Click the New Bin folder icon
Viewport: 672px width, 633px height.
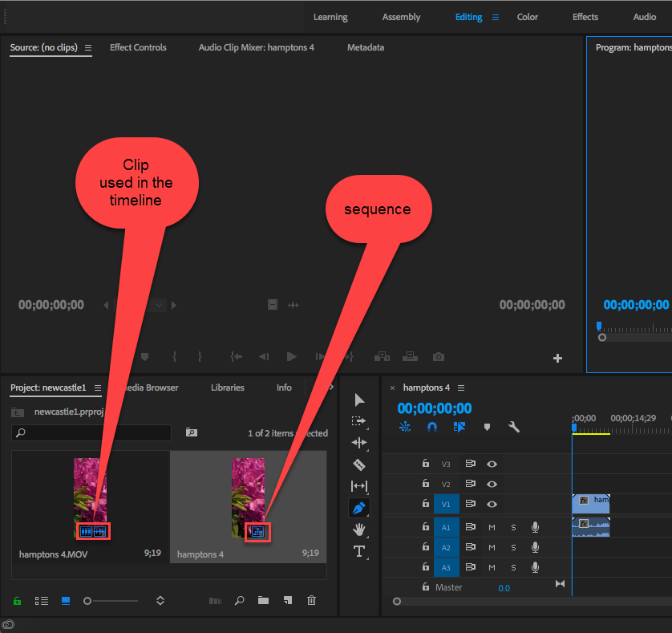pyautogui.click(x=264, y=600)
